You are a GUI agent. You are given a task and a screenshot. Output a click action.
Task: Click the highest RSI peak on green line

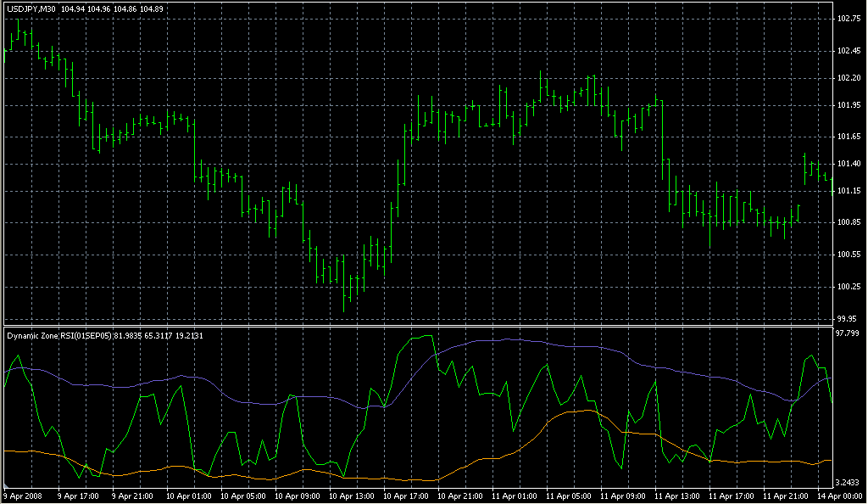coord(431,336)
